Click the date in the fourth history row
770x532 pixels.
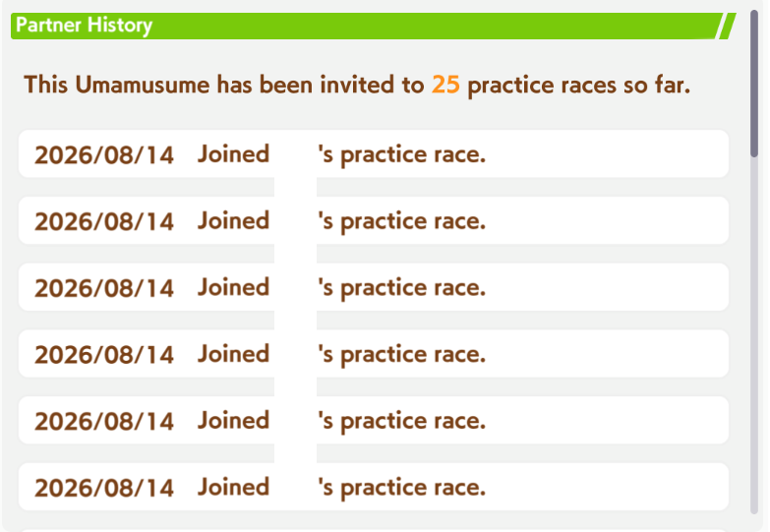pyautogui.click(x=104, y=355)
